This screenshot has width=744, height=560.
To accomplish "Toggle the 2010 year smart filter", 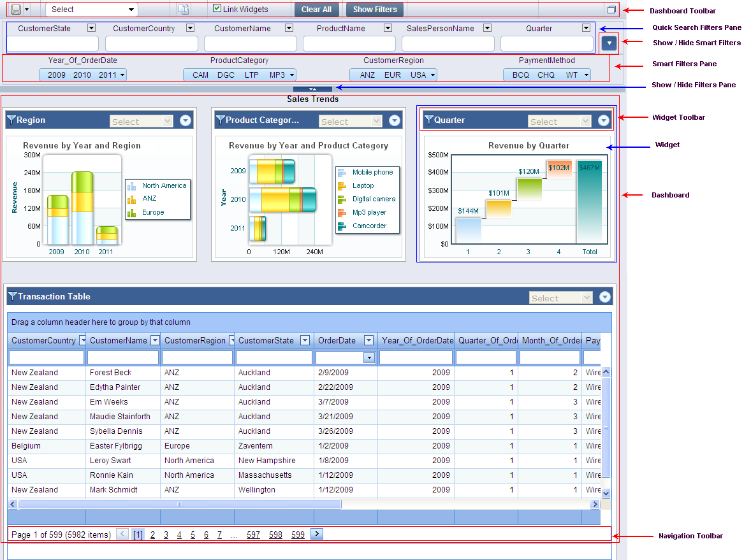I will 82,75.
